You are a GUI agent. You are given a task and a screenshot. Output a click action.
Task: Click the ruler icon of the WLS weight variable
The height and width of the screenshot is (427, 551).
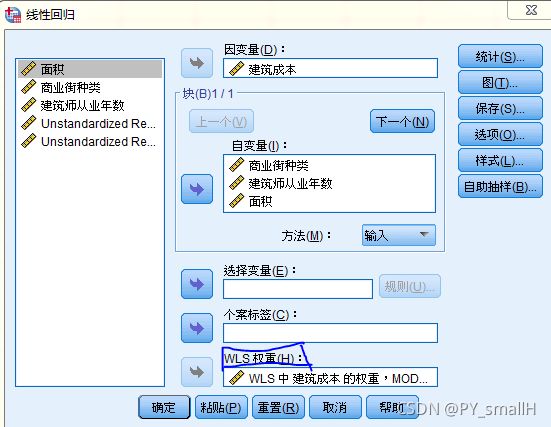pos(236,377)
